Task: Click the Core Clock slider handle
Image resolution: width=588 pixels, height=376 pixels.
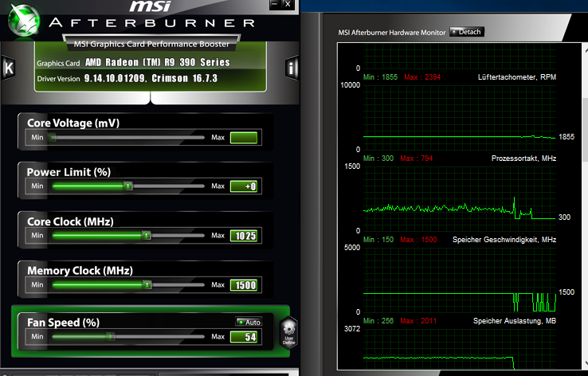Action: click(x=147, y=236)
